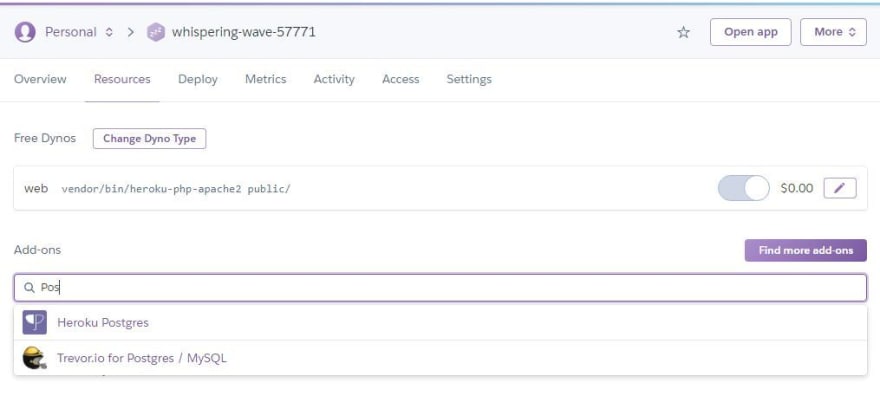Click the $0.00 dyno cost

[x=796, y=188]
